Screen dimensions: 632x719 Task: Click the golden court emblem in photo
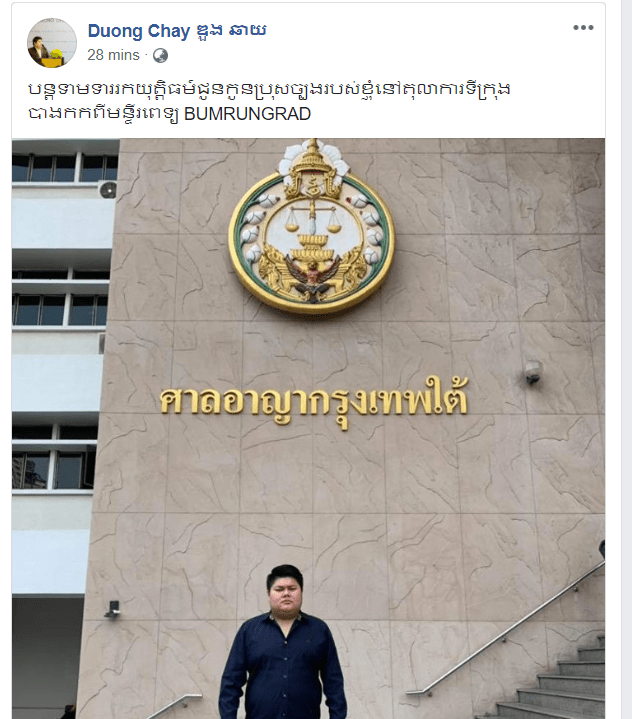311,227
